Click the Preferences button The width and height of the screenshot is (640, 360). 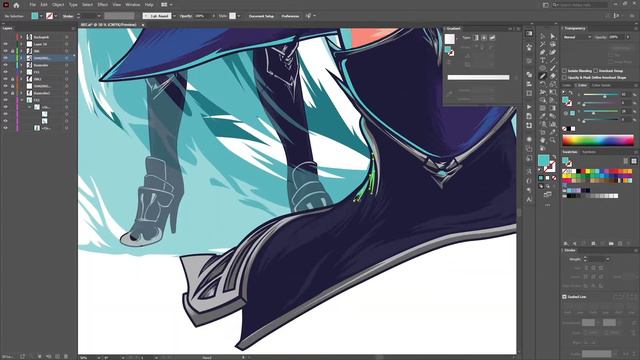pos(290,16)
